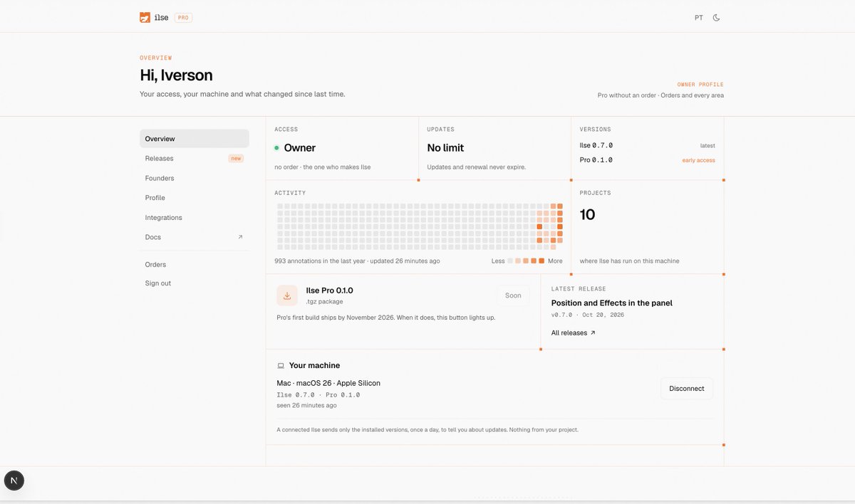
Task: Click the new badge beside Releases
Action: pos(236,158)
